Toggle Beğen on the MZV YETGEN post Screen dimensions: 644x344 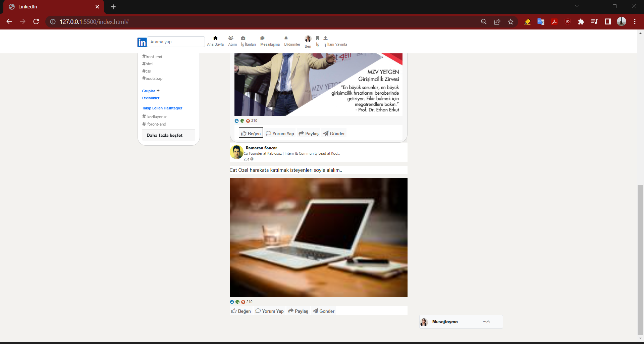pyautogui.click(x=251, y=133)
